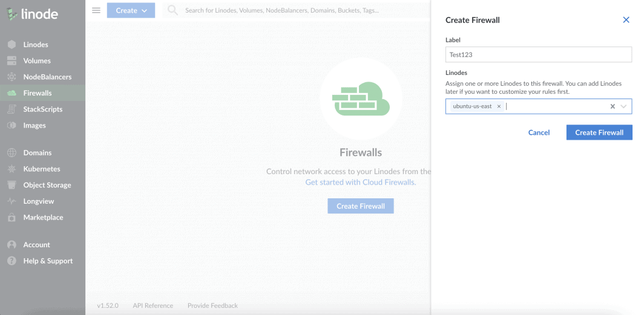The width and height of the screenshot is (644, 315).
Task: Click the Kubernetes icon in sidebar
Action: pyautogui.click(x=11, y=169)
